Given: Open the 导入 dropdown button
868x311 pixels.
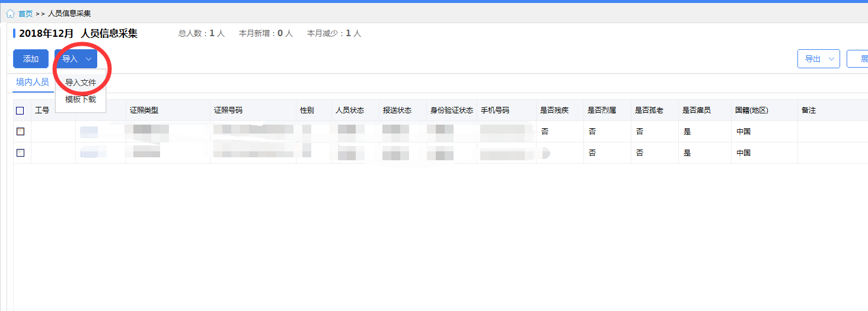Looking at the screenshot, I should tap(76, 59).
